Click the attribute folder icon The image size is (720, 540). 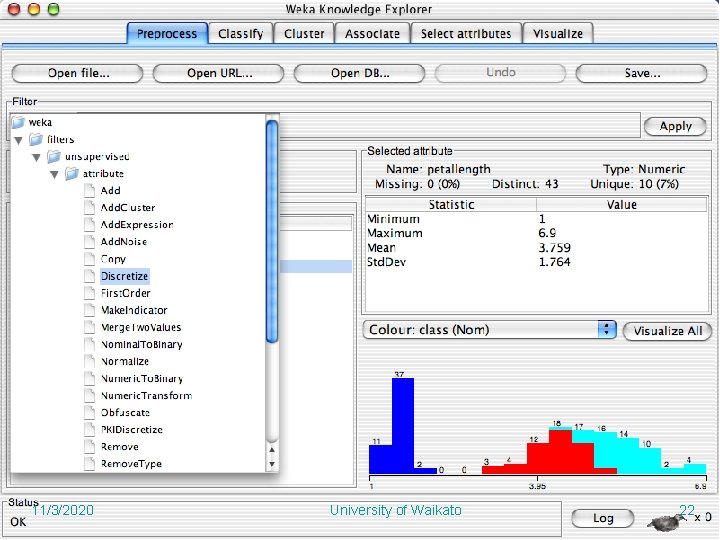coord(72,174)
